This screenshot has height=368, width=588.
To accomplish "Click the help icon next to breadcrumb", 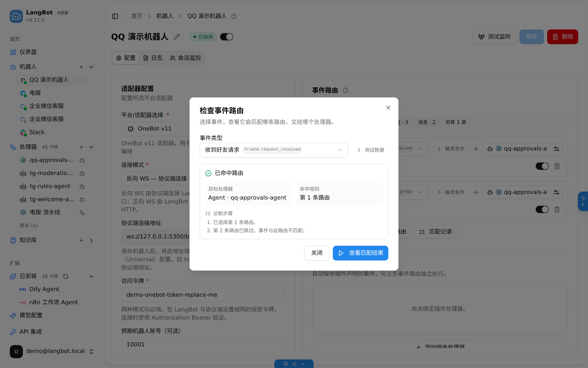I will coord(234,16).
